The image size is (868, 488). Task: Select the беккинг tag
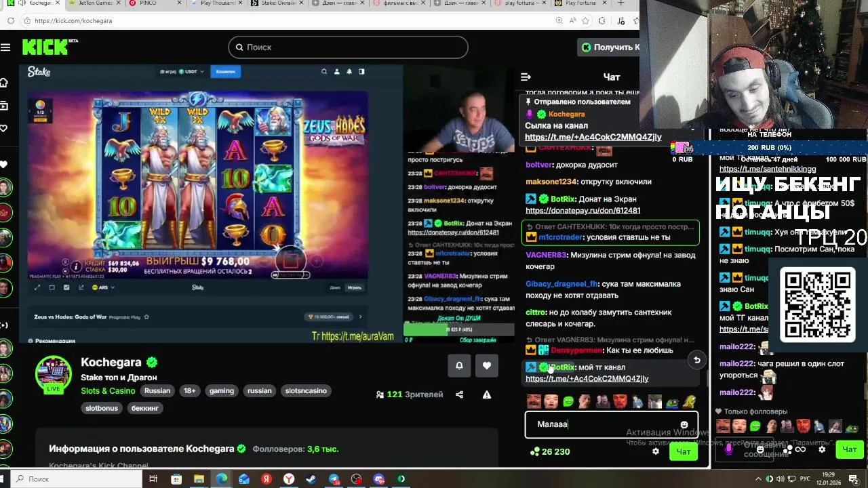145,408
